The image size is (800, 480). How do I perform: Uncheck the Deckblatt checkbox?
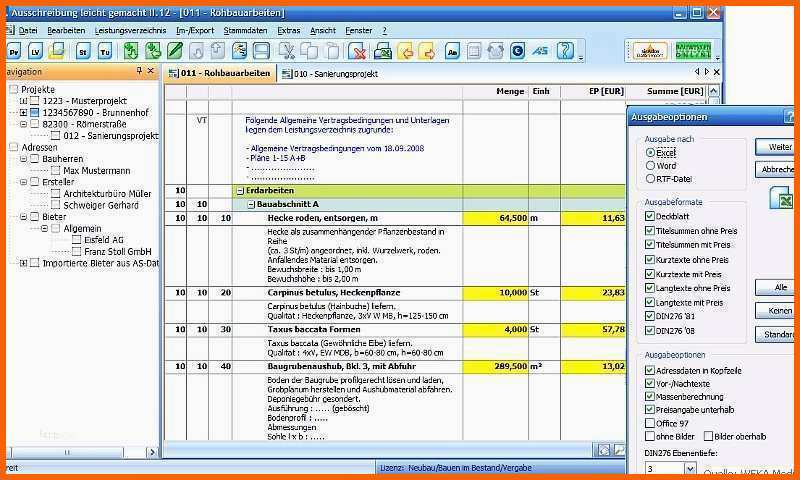click(x=649, y=216)
